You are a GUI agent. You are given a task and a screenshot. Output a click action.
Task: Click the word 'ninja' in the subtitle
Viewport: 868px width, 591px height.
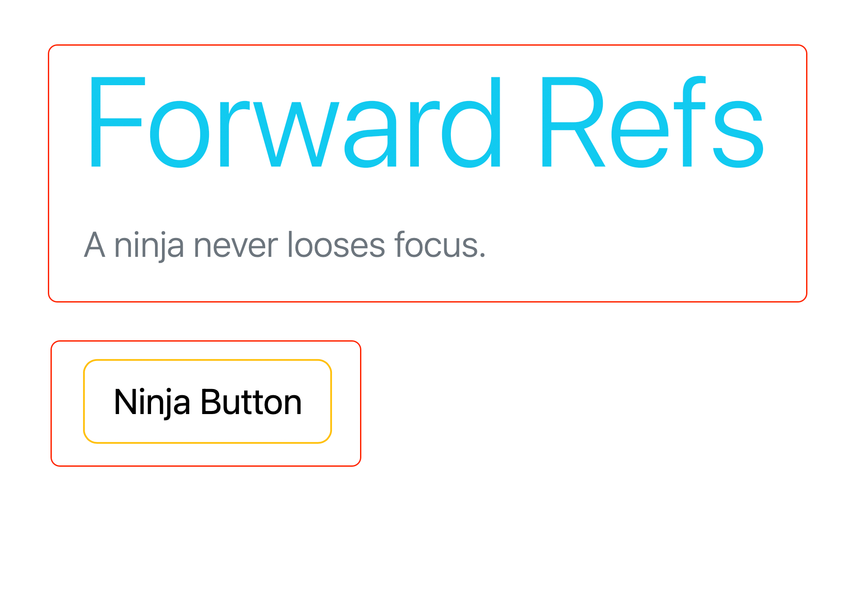148,245
